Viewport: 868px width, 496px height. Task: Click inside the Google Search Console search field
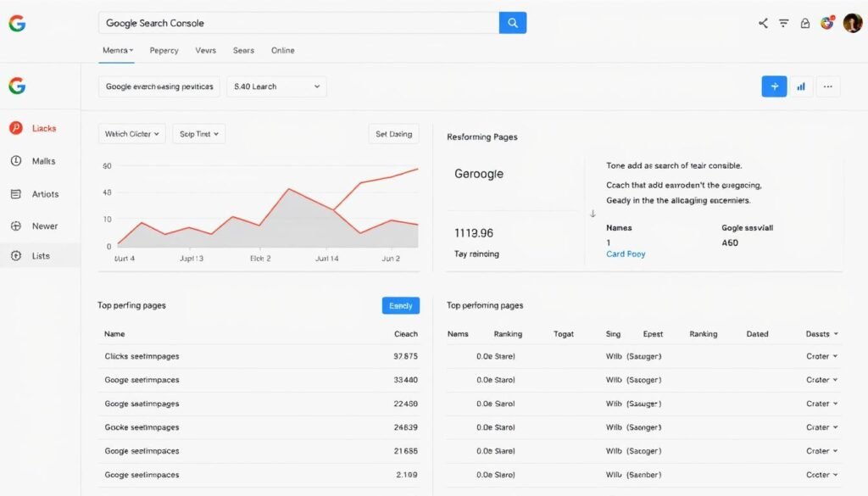click(297, 22)
